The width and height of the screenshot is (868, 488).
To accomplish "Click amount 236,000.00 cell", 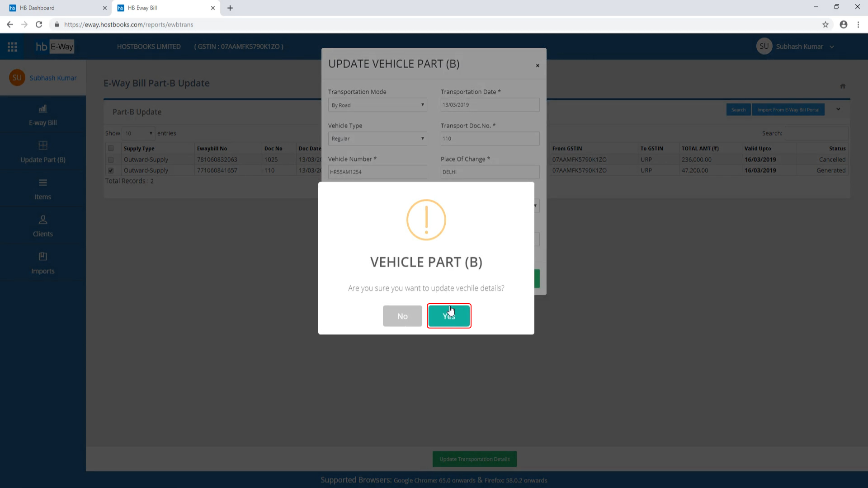I will (x=697, y=160).
